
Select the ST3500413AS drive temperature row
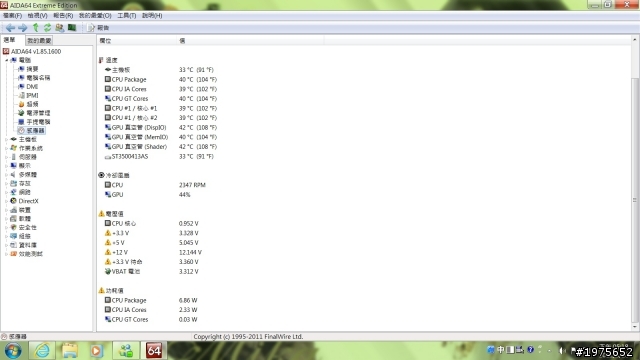(x=160, y=156)
